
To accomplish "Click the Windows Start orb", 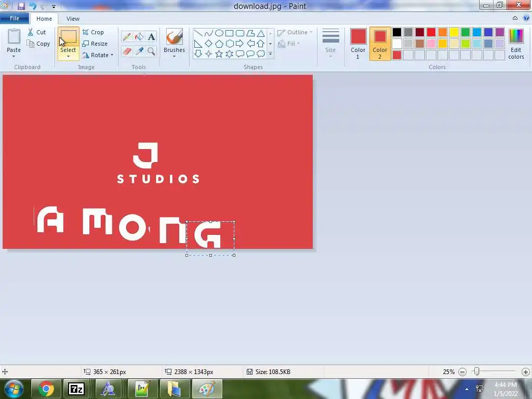I will pos(14,389).
